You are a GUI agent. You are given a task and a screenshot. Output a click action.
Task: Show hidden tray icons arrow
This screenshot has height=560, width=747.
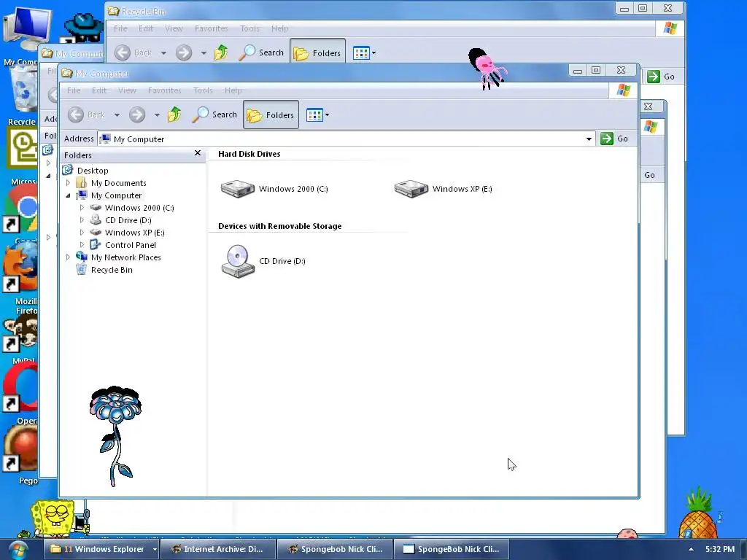(691, 549)
